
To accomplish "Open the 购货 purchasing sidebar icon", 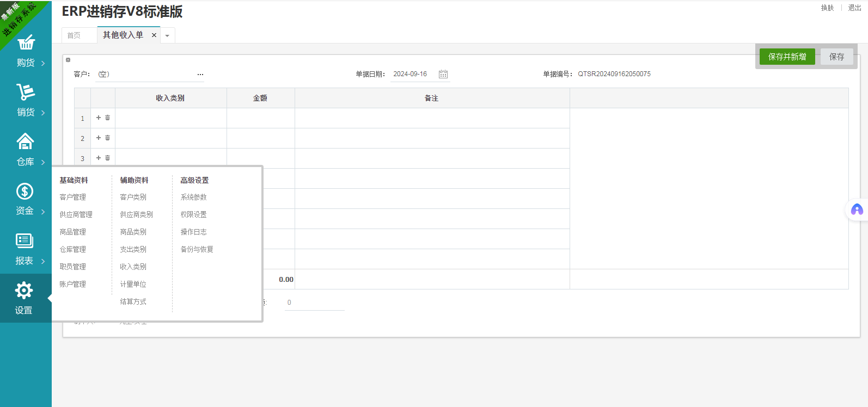I will pos(26,43).
